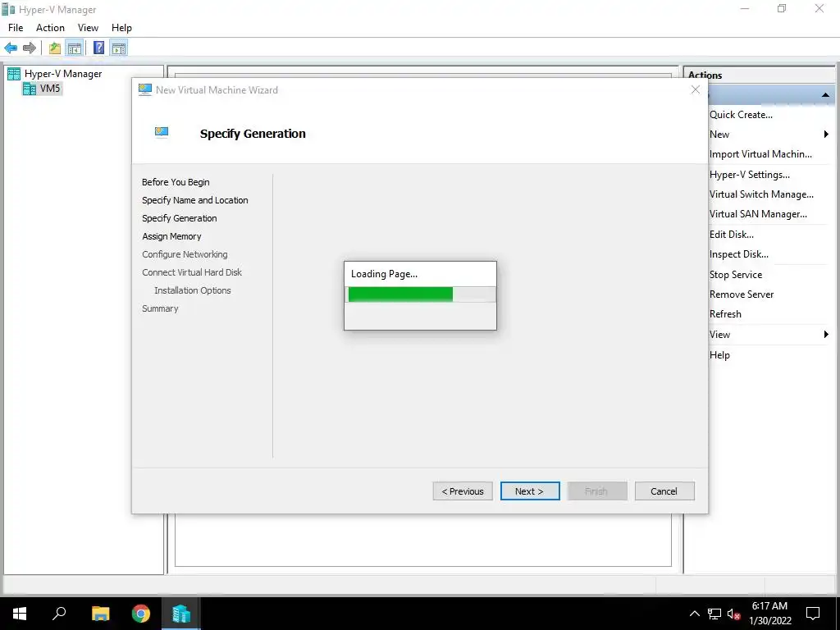This screenshot has height=630, width=840.
Task: Click the Back arrow toolbar icon
Action: click(11, 48)
